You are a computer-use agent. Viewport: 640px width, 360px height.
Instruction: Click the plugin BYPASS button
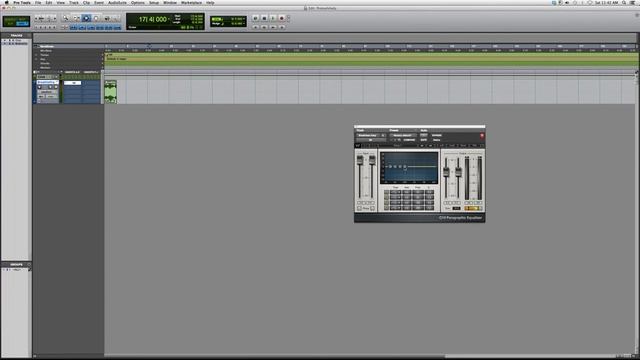coord(436,135)
